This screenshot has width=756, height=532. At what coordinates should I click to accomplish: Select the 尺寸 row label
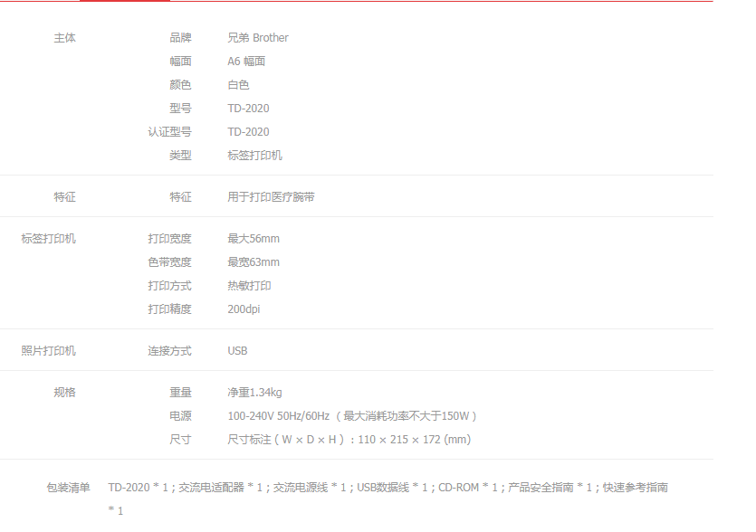point(180,440)
